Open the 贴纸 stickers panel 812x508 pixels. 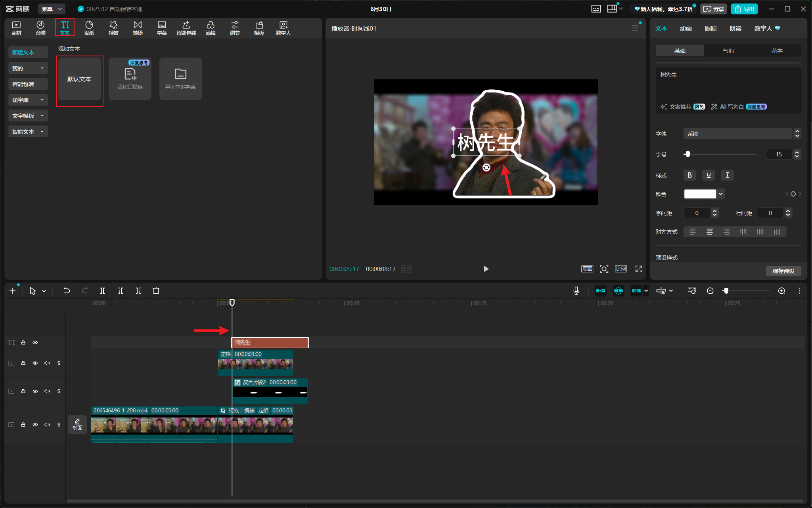[x=89, y=28]
